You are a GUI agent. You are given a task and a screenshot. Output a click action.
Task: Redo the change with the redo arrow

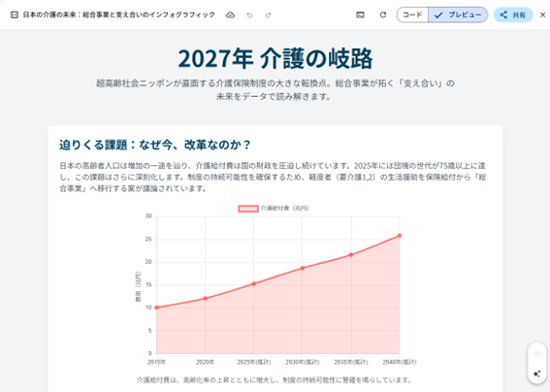(269, 16)
